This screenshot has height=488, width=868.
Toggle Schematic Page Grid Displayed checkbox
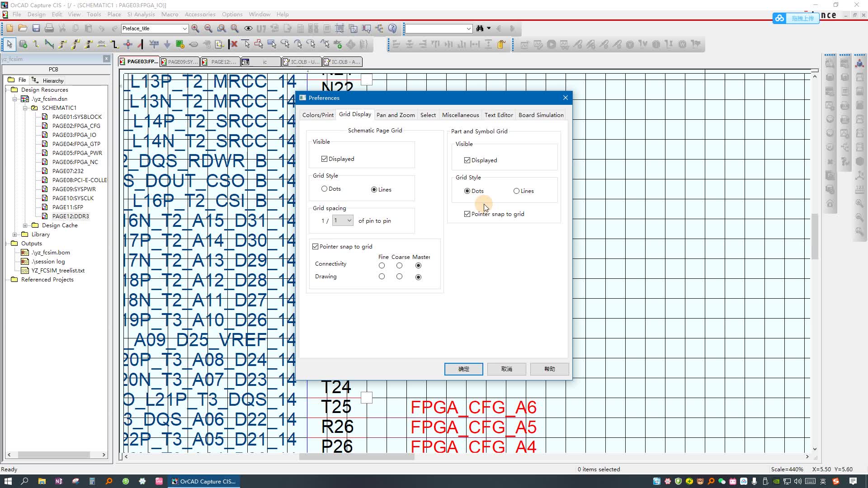325,159
